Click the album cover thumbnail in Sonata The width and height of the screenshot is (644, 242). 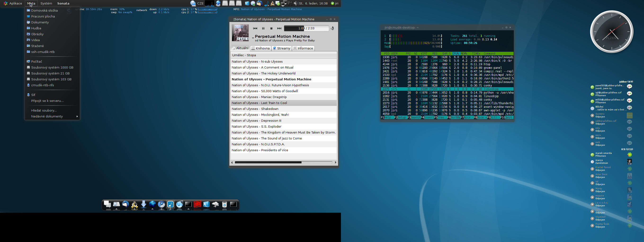point(240,33)
